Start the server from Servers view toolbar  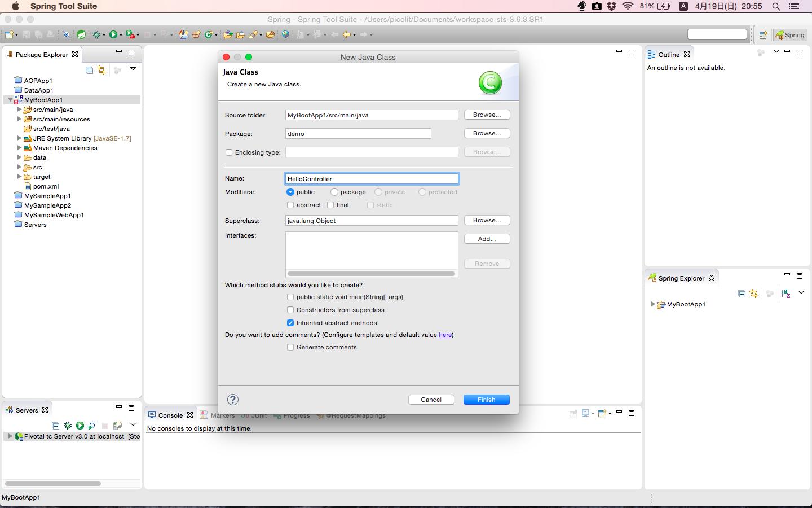[80, 426]
